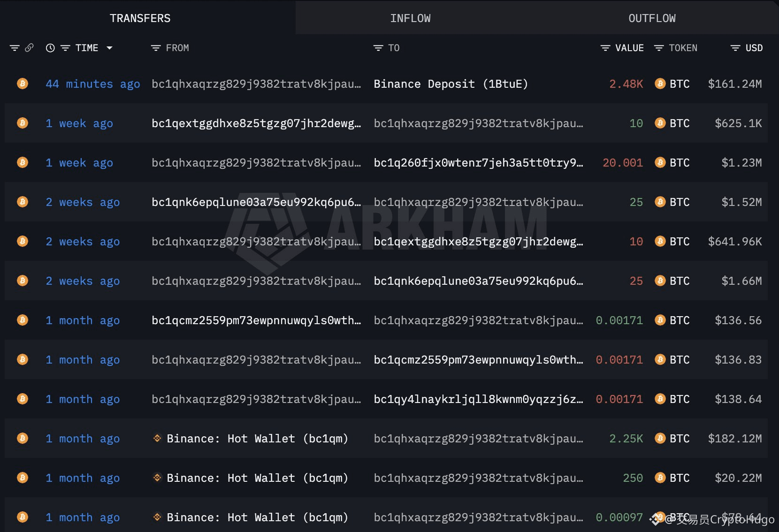Click the Bitcoin chain icon on the $641.96K row
Viewport: 779px width, 532px height.
click(x=23, y=241)
